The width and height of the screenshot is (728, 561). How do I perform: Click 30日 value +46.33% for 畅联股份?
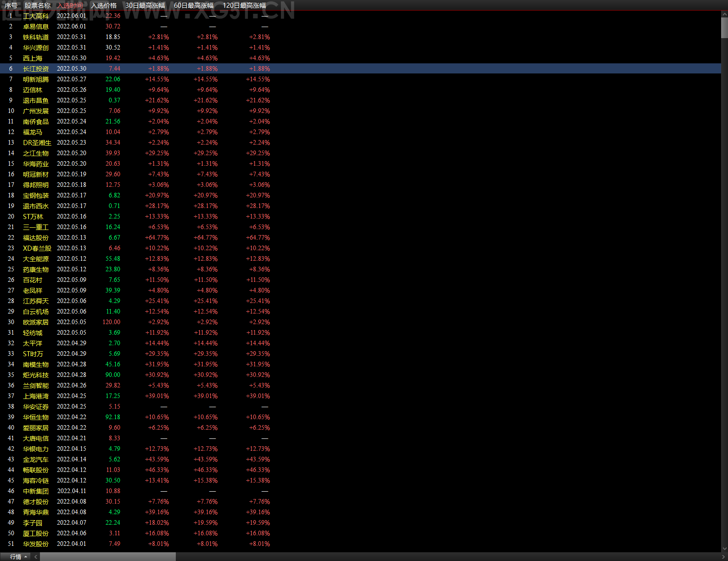coord(157,470)
